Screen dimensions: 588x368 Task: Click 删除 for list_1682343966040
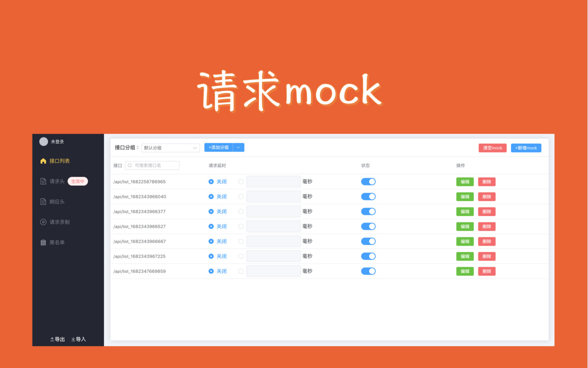[487, 197]
